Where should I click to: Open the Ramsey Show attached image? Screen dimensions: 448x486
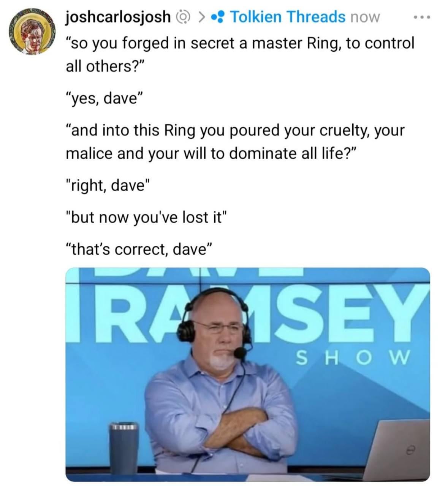coord(248,374)
